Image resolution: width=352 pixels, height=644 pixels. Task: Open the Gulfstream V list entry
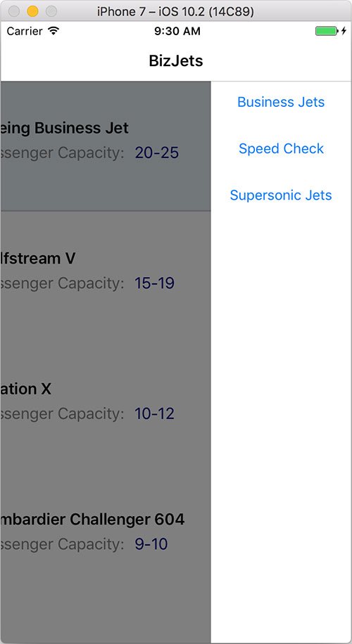[x=106, y=276]
